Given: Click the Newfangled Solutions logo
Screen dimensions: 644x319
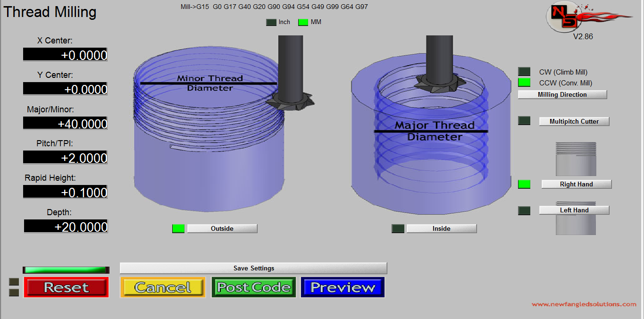Looking at the screenshot, I should click(587, 18).
